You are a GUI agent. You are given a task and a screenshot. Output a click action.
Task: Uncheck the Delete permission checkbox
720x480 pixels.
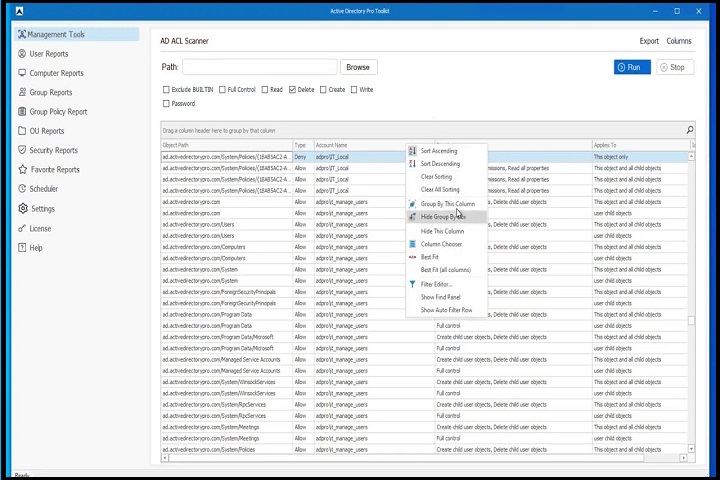point(292,90)
